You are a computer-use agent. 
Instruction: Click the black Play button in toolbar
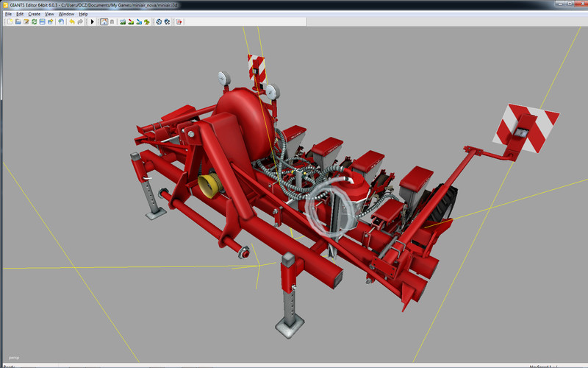tap(92, 22)
